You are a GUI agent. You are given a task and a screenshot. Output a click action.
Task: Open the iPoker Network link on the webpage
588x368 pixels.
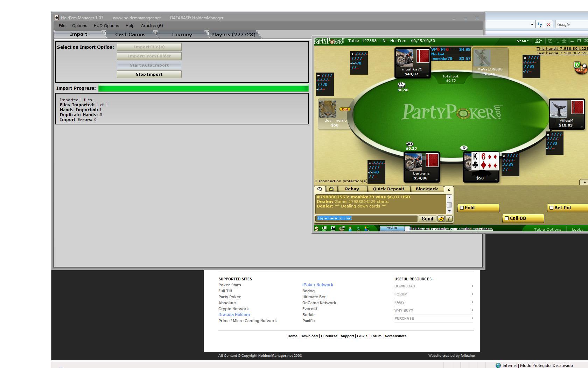tap(318, 285)
